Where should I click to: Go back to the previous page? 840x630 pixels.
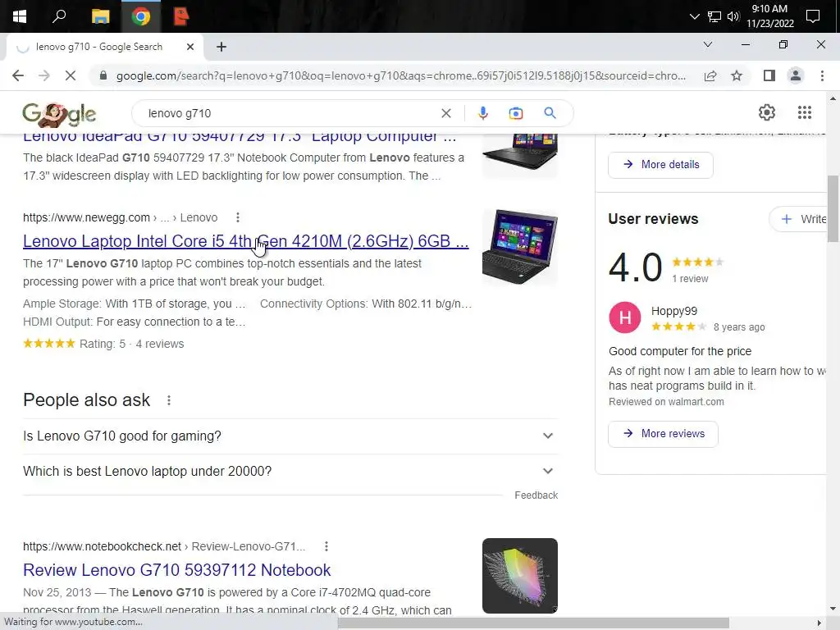coord(18,75)
